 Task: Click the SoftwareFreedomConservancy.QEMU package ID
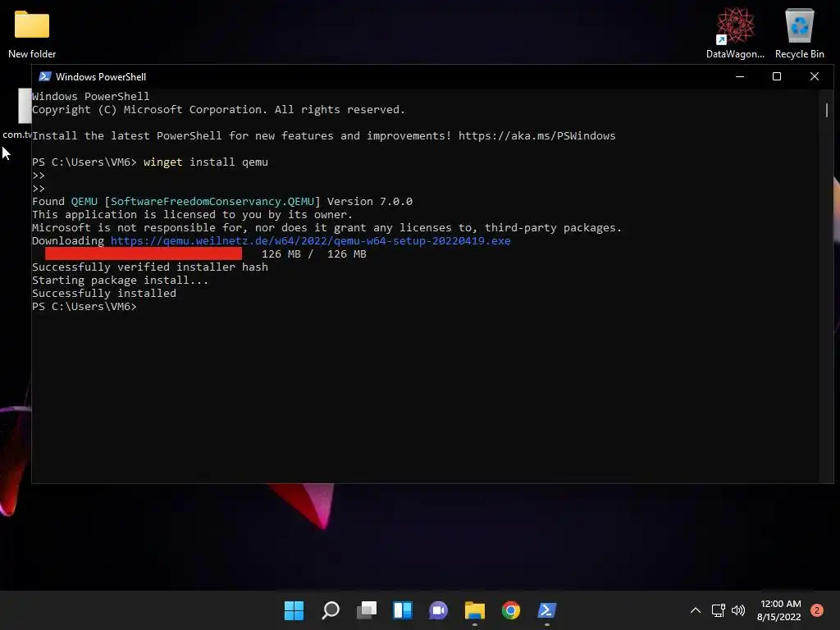click(212, 202)
